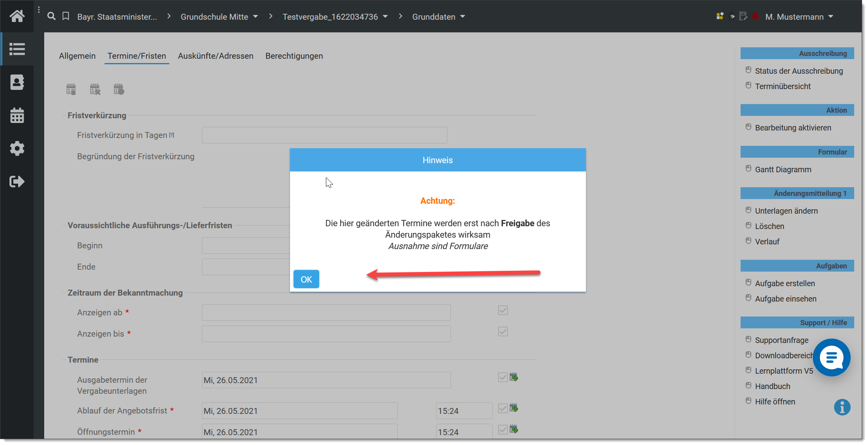Click the calendar icon beside Öffnungstermin
Image resolution: width=868 pixels, height=445 pixels.
[514, 429]
